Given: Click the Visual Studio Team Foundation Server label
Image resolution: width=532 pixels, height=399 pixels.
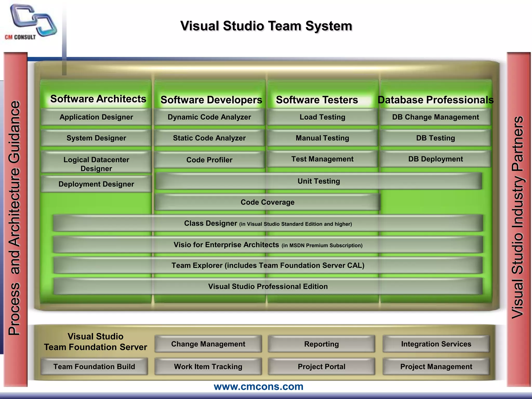Looking at the screenshot, I should (x=95, y=342).
